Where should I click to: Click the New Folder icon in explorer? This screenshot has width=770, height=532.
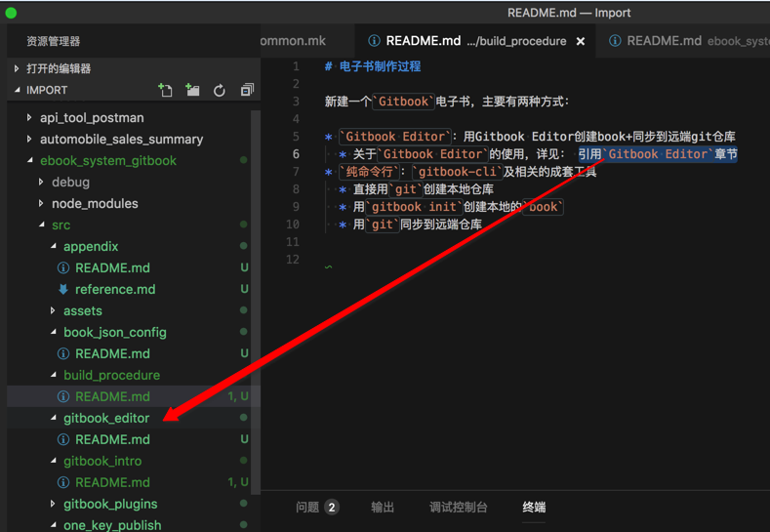[192, 90]
